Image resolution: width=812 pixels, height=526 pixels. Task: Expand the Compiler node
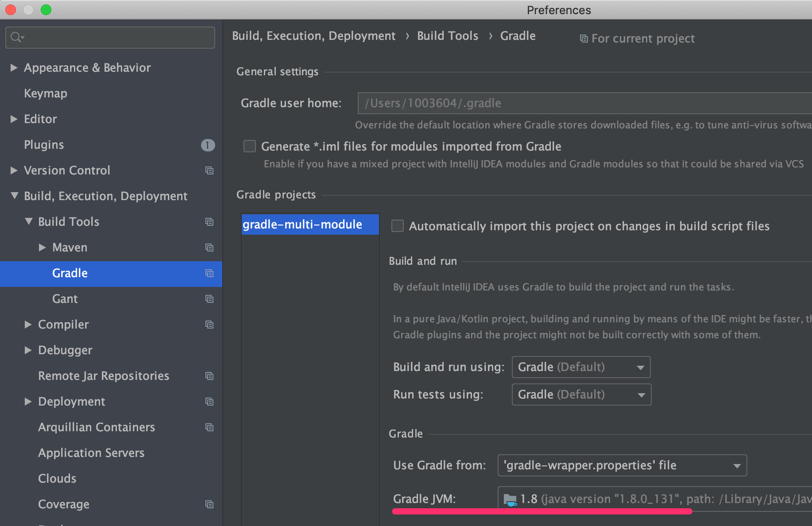(28, 324)
